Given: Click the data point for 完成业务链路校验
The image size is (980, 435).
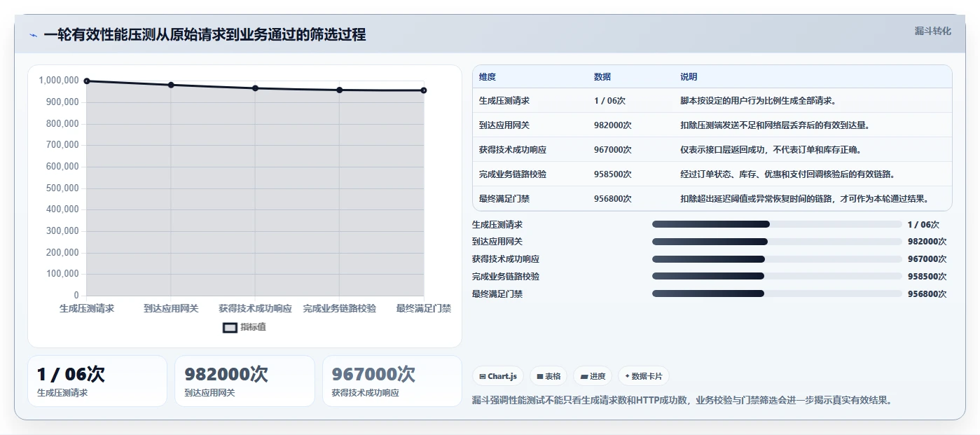Looking at the screenshot, I should click(x=340, y=90).
